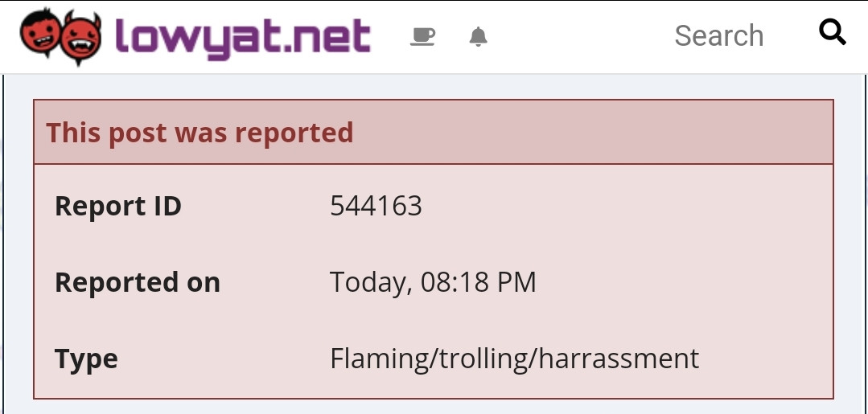The height and width of the screenshot is (414, 868).
Task: Click the '08:18 PM' report time
Action: (479, 283)
